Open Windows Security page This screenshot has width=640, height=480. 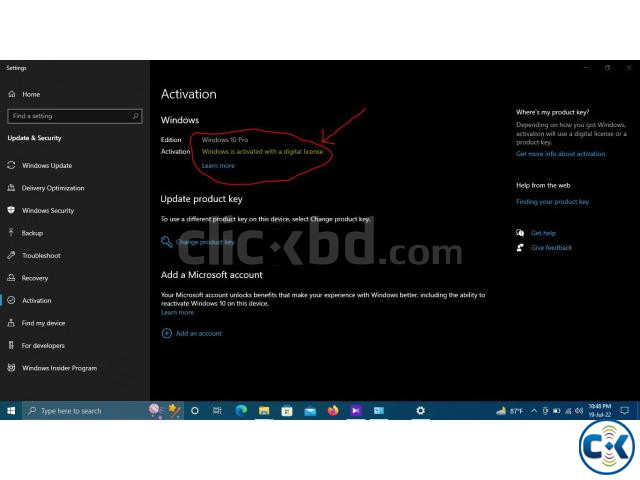click(48, 210)
